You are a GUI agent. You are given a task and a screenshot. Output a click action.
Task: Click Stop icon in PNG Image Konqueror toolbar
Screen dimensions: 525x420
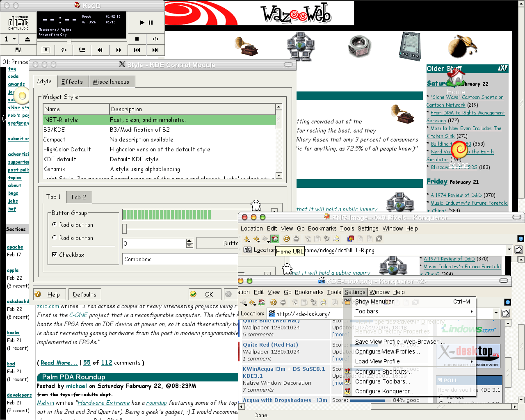296,239
